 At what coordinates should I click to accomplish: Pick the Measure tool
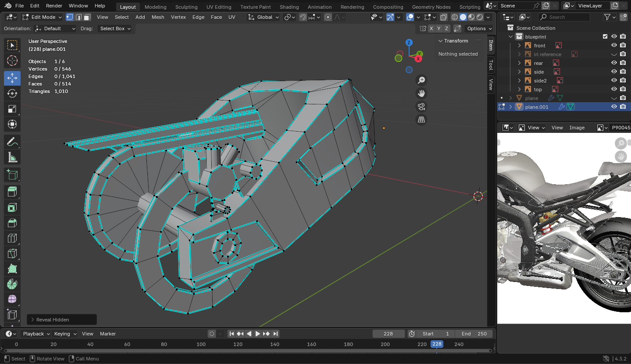(x=12, y=157)
